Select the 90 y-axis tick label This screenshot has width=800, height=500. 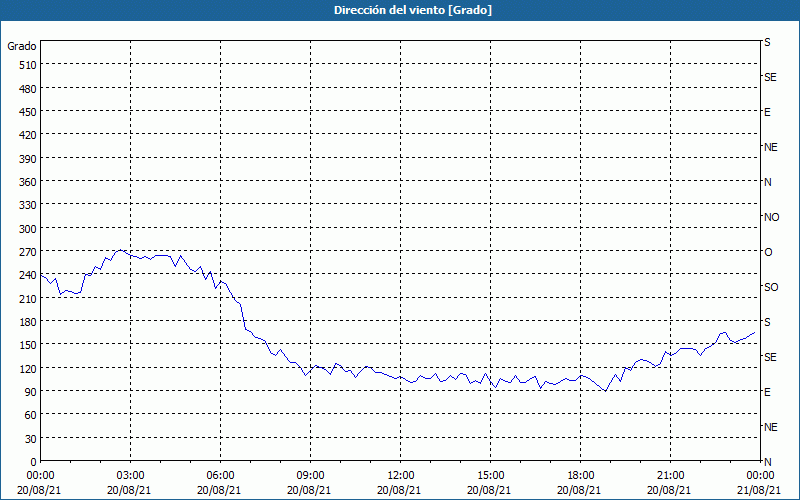[31, 392]
